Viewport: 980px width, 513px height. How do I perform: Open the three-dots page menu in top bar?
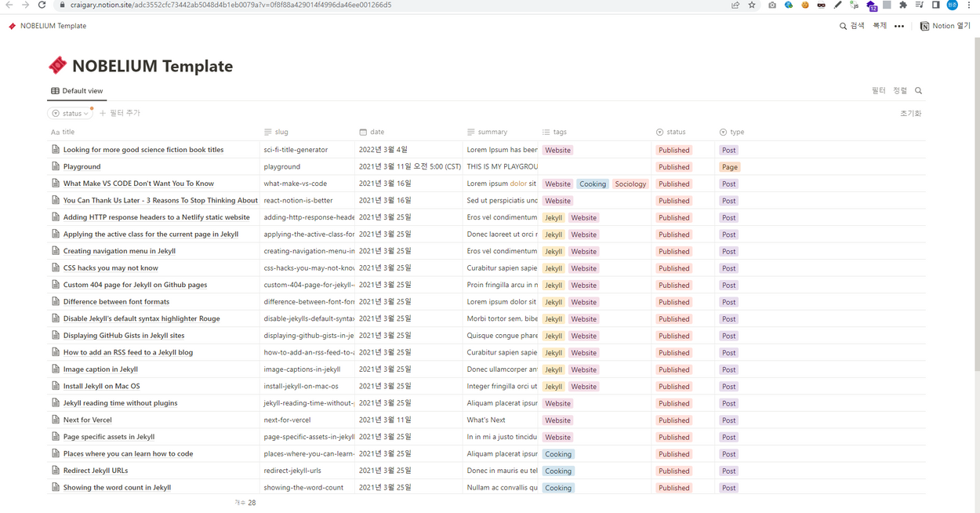point(899,26)
